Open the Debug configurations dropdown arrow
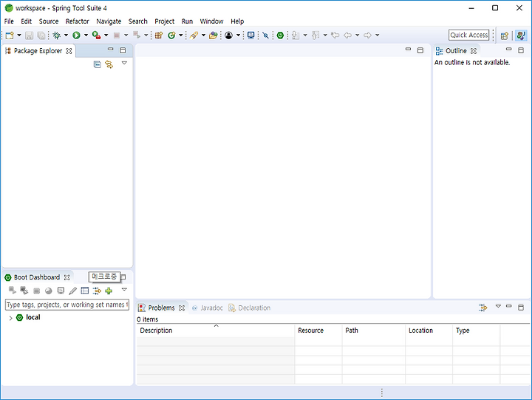 (x=66, y=35)
